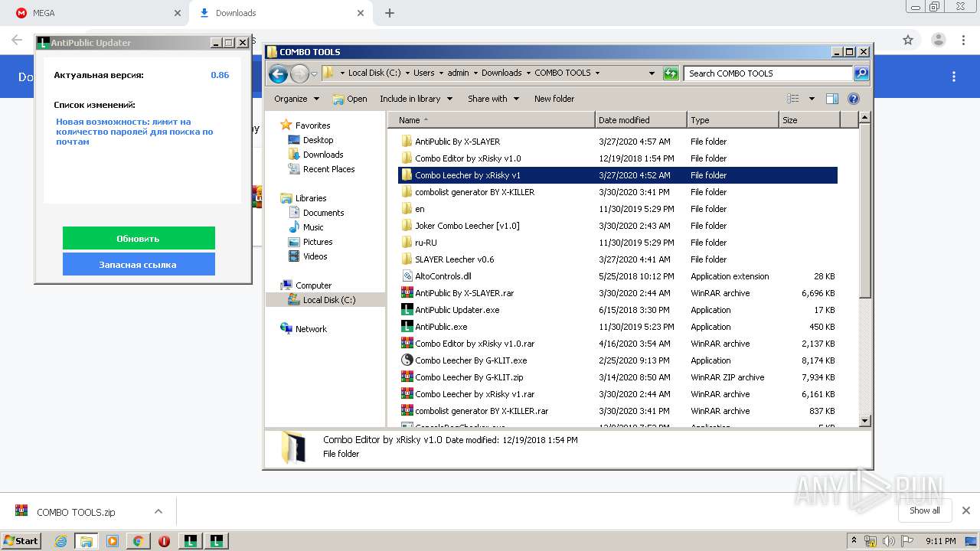Open Internet Explorer from the taskbar

(x=60, y=541)
